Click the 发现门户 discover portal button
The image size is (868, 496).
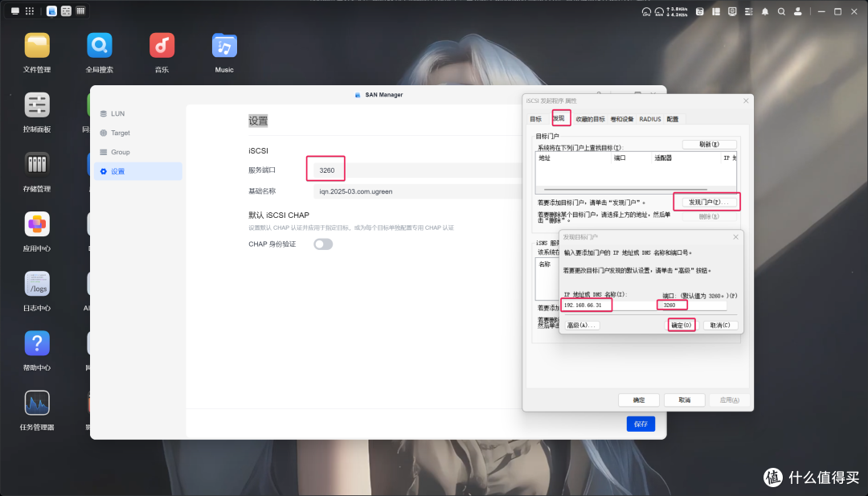tap(708, 202)
